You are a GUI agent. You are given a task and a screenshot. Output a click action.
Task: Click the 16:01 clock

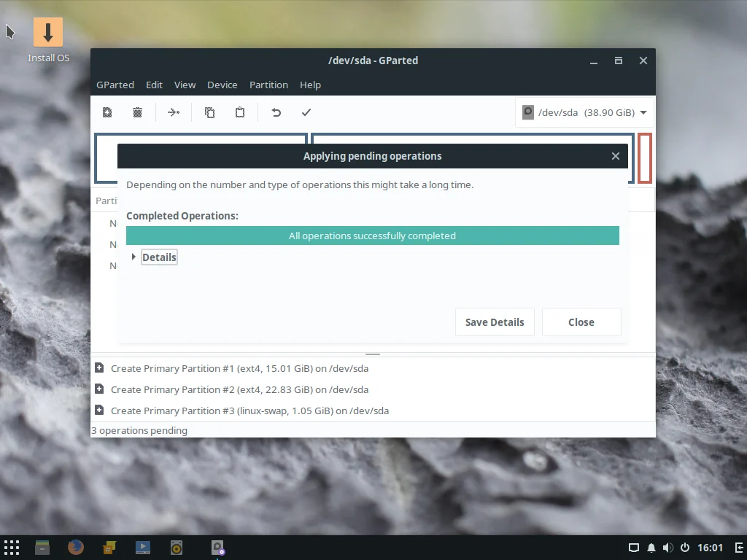(x=710, y=548)
